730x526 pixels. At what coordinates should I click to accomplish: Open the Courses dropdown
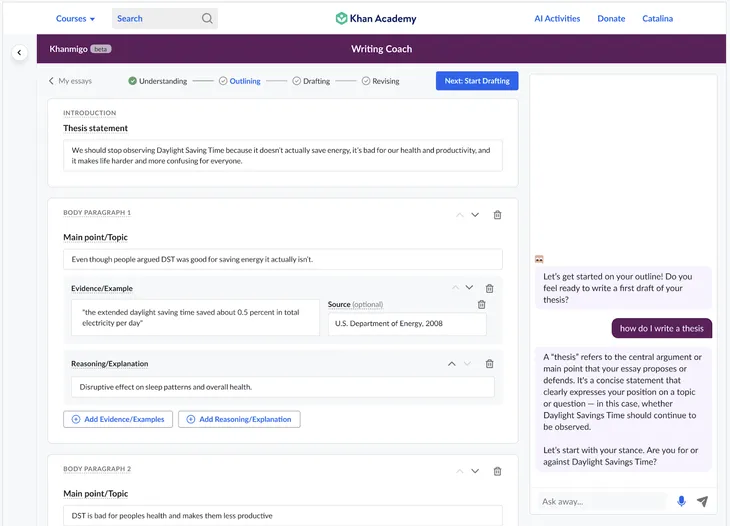pos(75,19)
